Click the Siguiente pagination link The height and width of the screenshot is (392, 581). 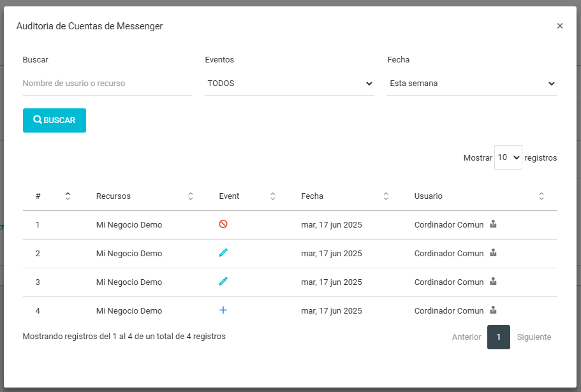(534, 337)
